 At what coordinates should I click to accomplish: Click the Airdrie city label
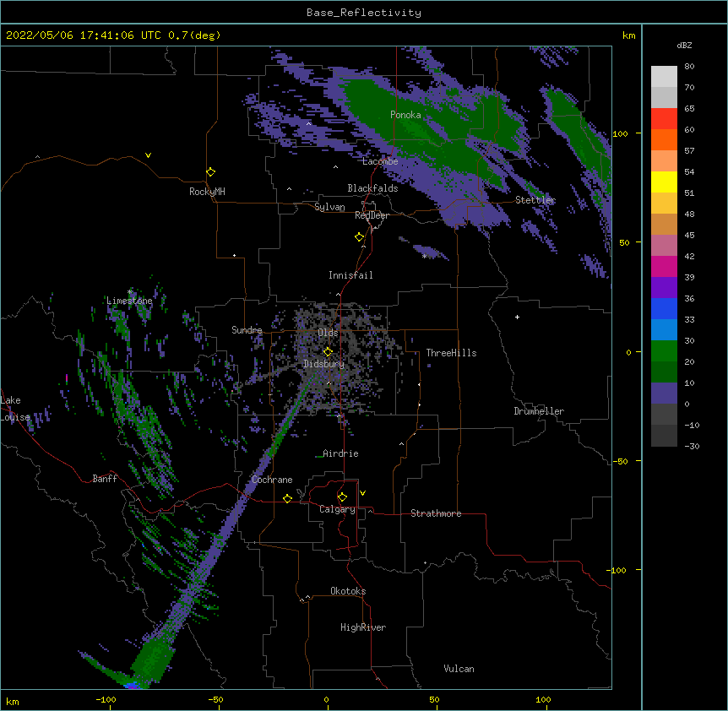pyautogui.click(x=340, y=453)
